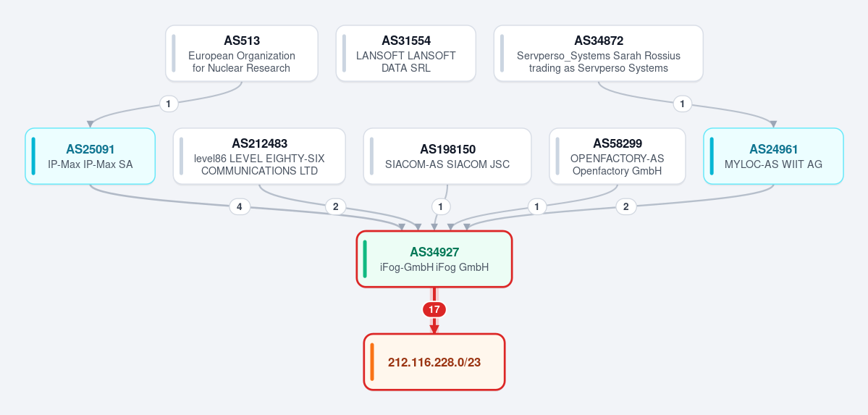868x415 pixels.
Task: Click the 1 badge between AS513 and AS25091
Action: [169, 104]
